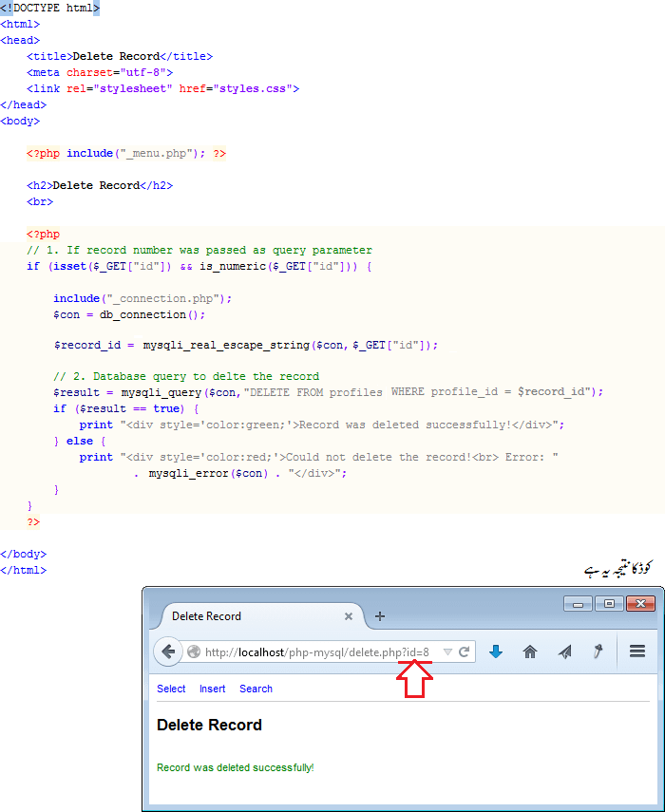Image resolution: width=665 pixels, height=812 pixels.
Task: Click the green record deleted success message
Action: (235, 767)
